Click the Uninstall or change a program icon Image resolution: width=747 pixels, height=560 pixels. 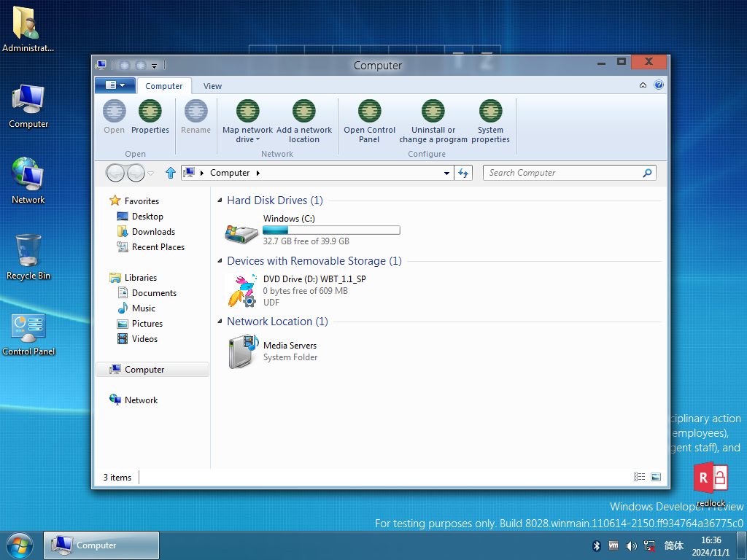[x=433, y=111]
